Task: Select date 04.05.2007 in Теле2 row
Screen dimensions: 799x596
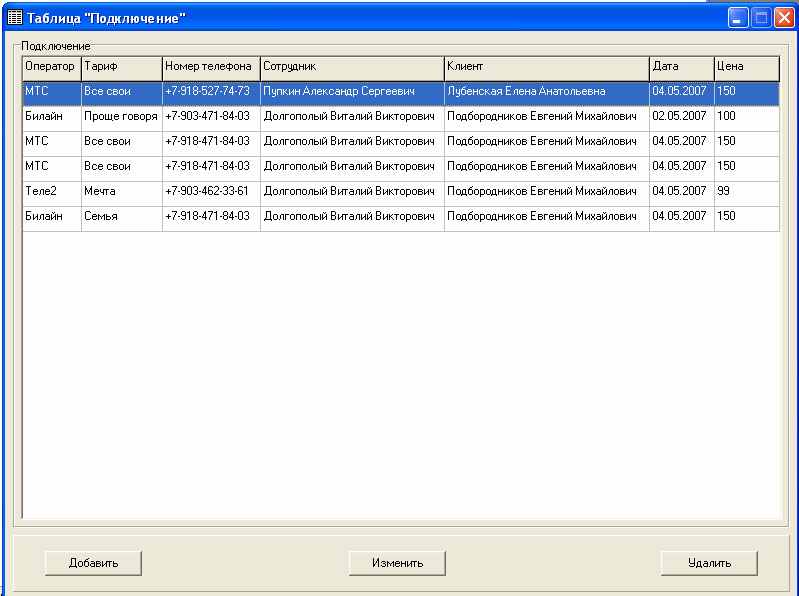Action: [682, 194]
